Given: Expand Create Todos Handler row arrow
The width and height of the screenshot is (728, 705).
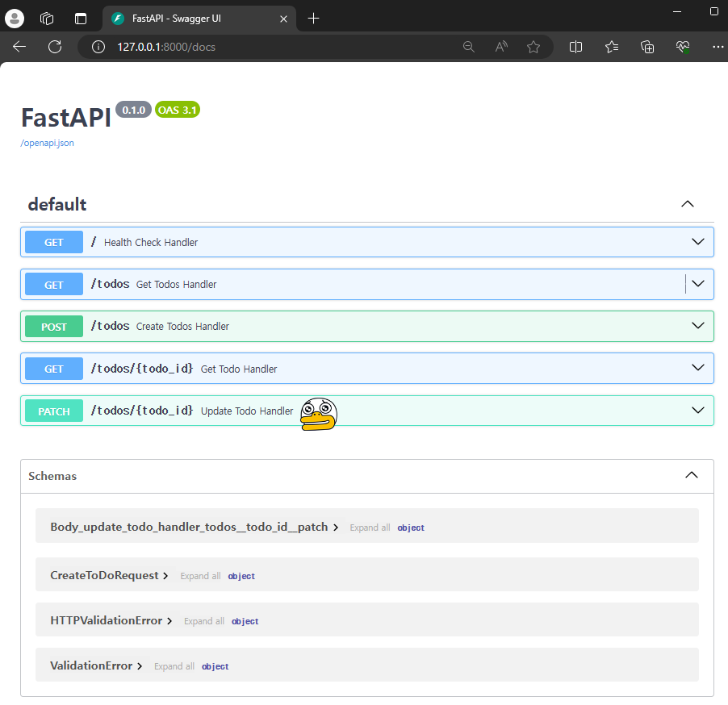Looking at the screenshot, I should (x=698, y=326).
